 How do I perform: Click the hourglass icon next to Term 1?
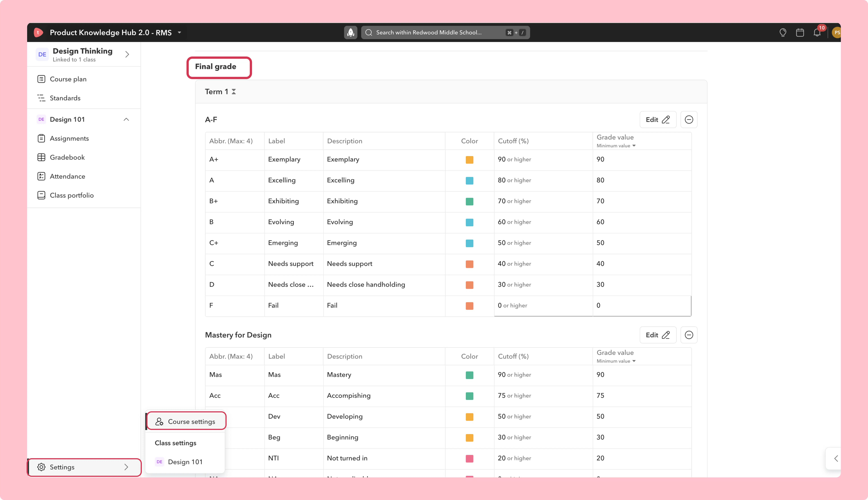234,92
